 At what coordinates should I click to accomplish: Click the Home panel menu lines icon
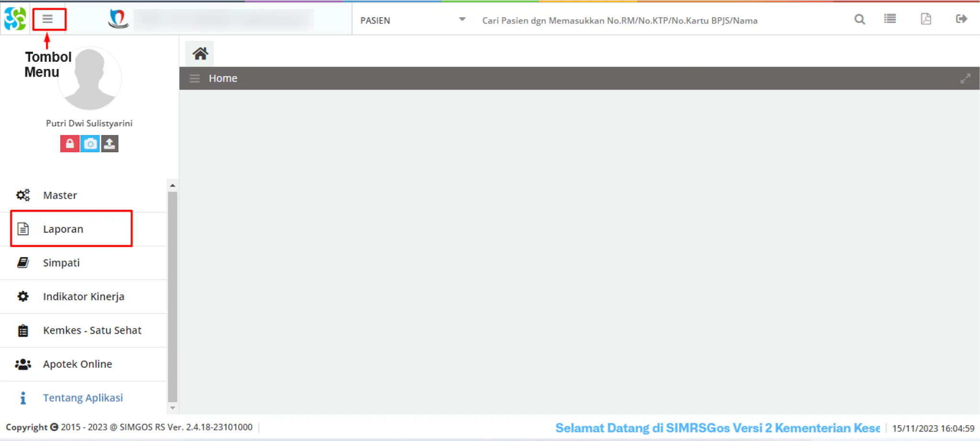pyautogui.click(x=194, y=79)
